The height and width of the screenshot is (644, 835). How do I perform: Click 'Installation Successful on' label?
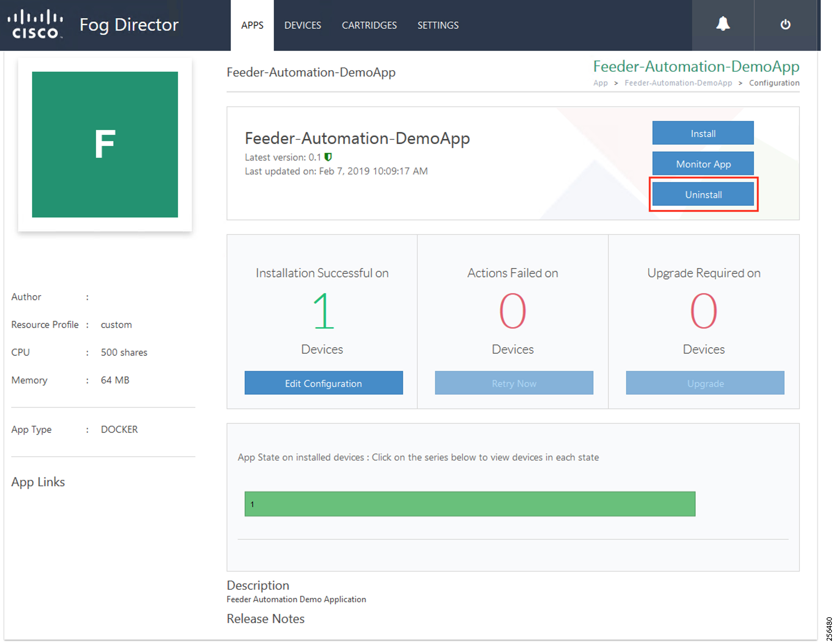(322, 273)
